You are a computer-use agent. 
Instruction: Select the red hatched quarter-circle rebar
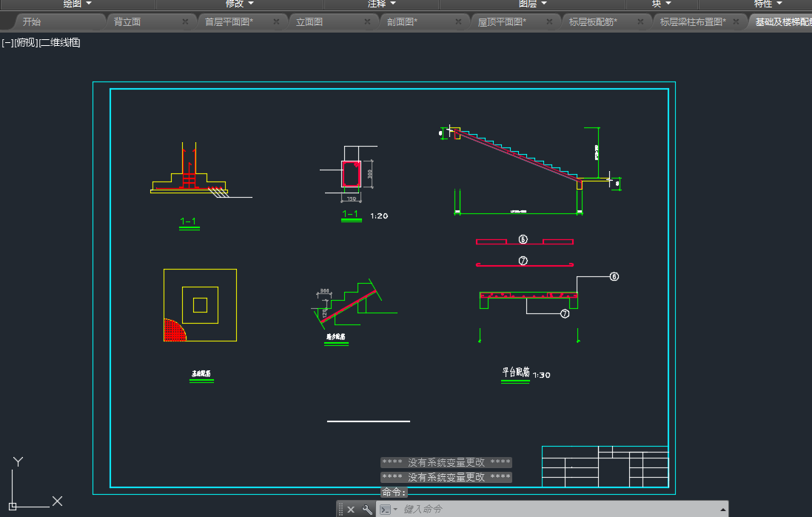[174, 330]
